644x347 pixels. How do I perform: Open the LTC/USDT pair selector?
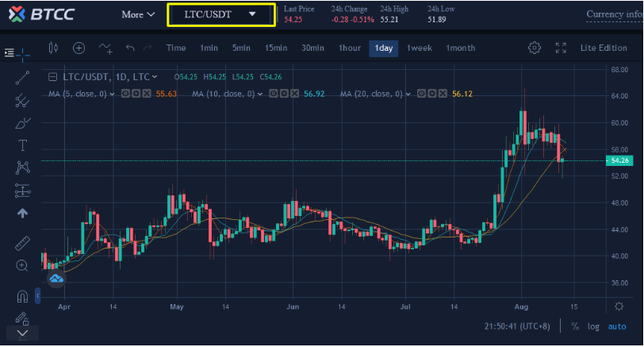221,15
